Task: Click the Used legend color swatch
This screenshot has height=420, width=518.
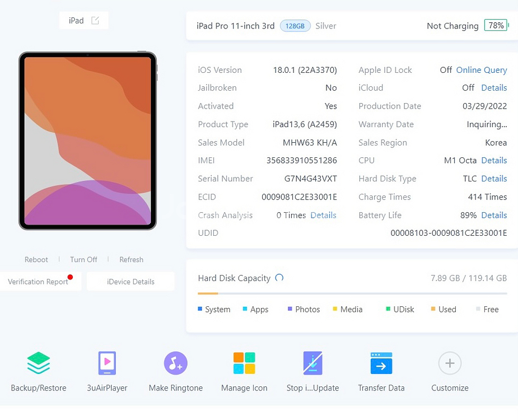Action: pos(433,309)
